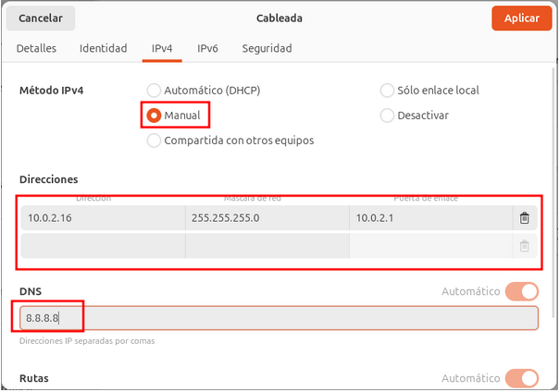The height and width of the screenshot is (392, 559).
Task: Delete the 10.0.2.16 address row
Action: tap(525, 218)
